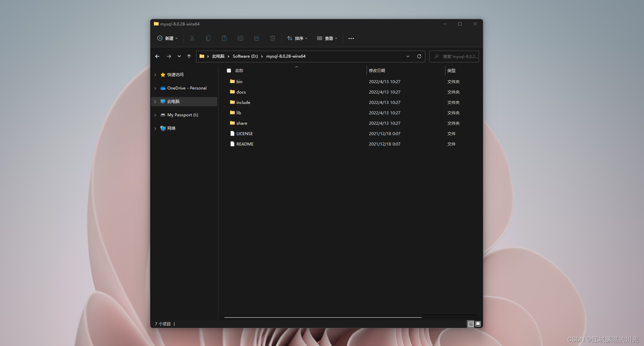This screenshot has height=346, width=644.
Task: Click the bin folder icon
Action: point(232,81)
